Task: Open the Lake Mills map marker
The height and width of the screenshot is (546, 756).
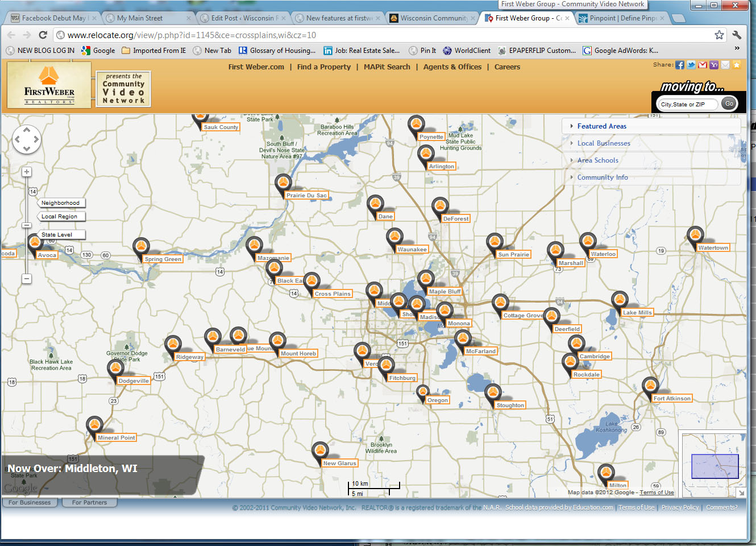Action: [620, 302]
